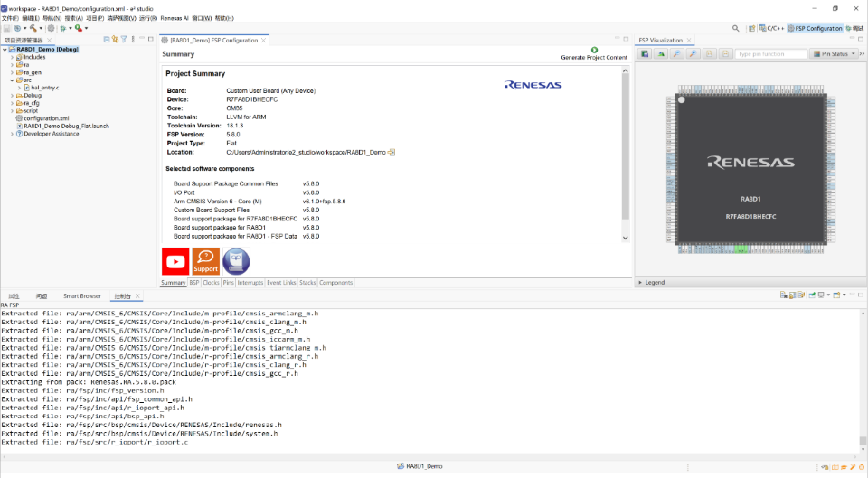Switch to the Clocks tab
The image size is (868, 478).
coord(211,283)
